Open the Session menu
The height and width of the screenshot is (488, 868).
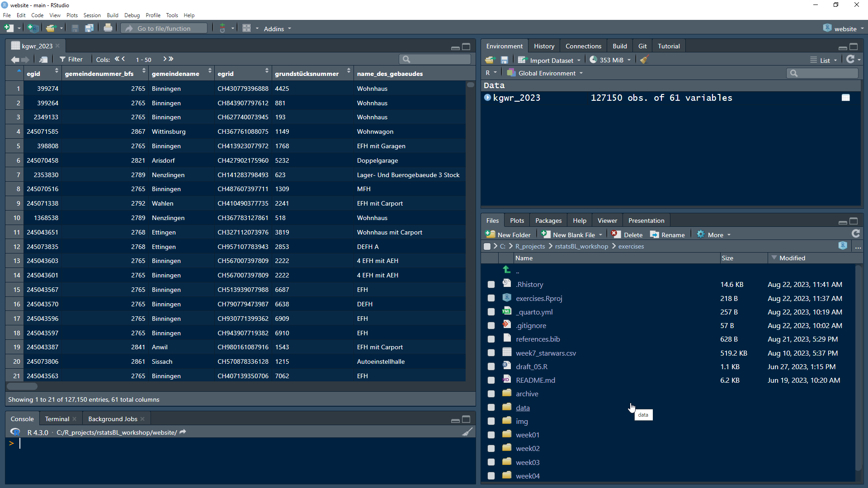[x=92, y=15]
